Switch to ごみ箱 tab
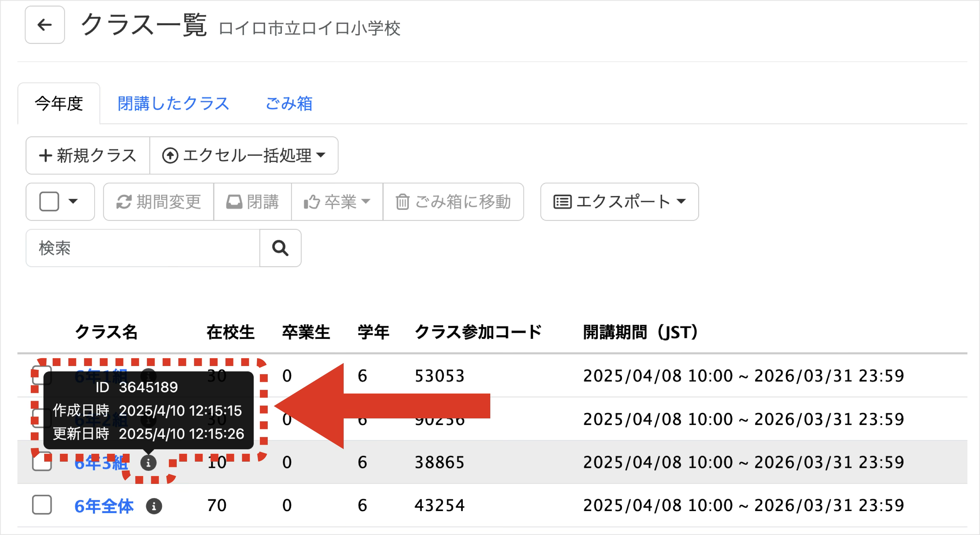980x535 pixels. tap(289, 103)
